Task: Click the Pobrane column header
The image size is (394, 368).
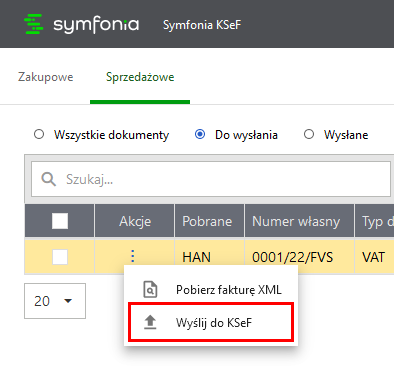Action: tap(209, 221)
